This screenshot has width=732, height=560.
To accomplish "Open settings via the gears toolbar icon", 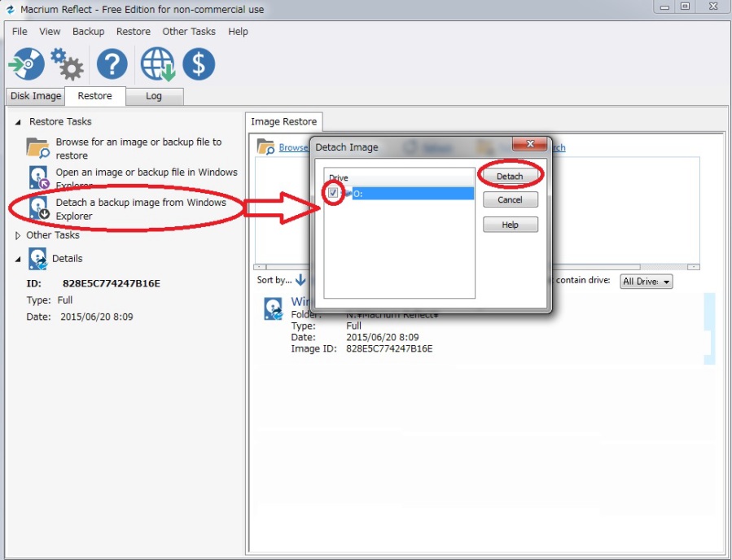I will 67,63.
